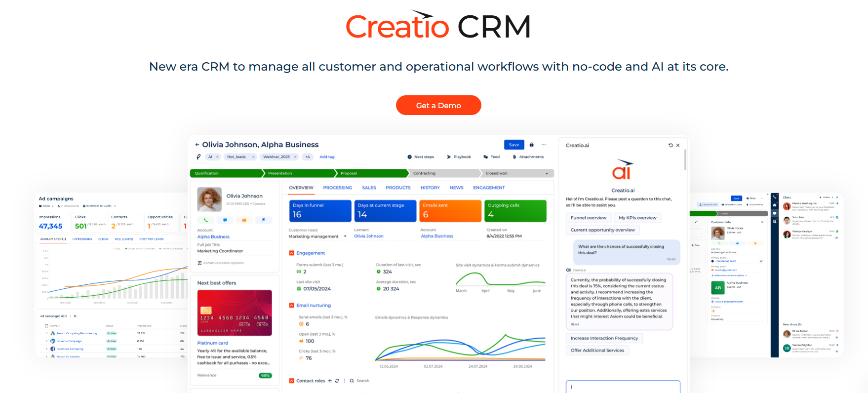
Task: Select the Contracting stage
Action: coord(444,173)
